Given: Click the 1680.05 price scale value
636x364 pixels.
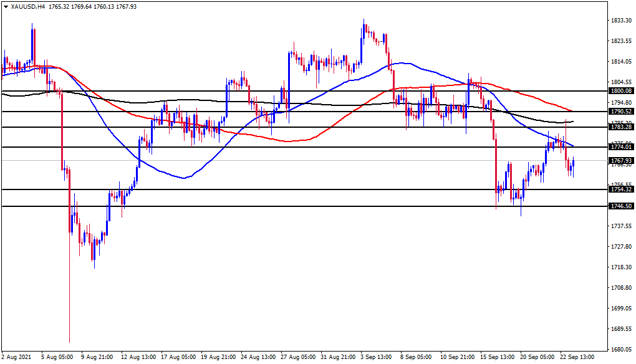Looking at the screenshot, I should [x=622, y=350].
